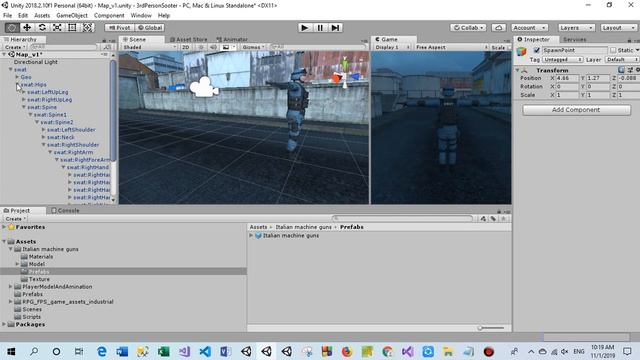Viewport: 640px width, 360px height.
Task: Click Position X value field
Action: pos(568,78)
